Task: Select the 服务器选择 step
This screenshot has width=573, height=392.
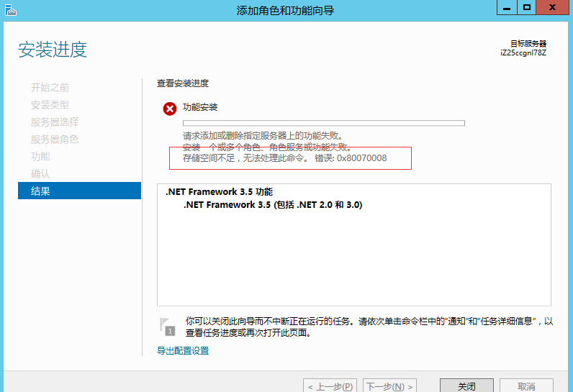Action: [55, 122]
